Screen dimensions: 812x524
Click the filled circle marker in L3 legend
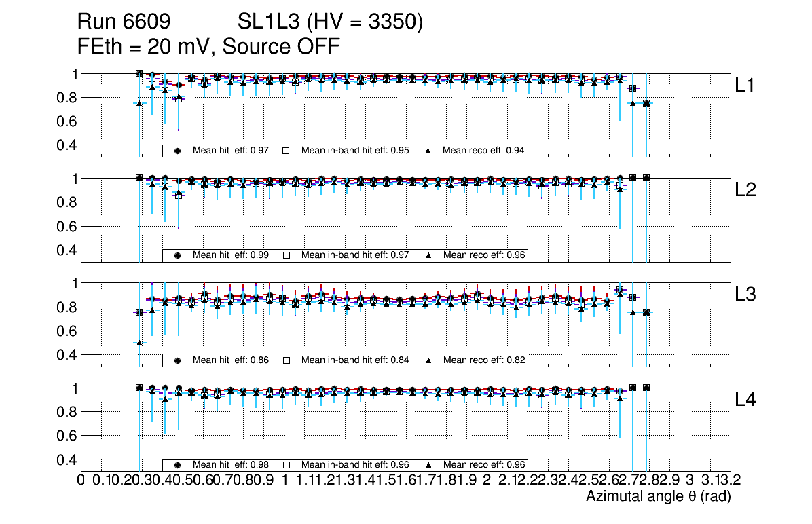177,360
